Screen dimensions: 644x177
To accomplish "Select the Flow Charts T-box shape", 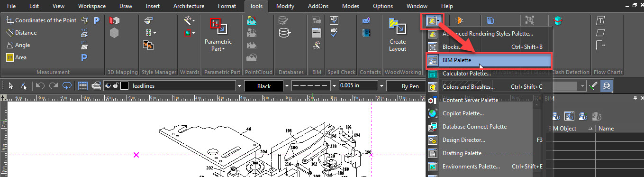I will (600, 20).
